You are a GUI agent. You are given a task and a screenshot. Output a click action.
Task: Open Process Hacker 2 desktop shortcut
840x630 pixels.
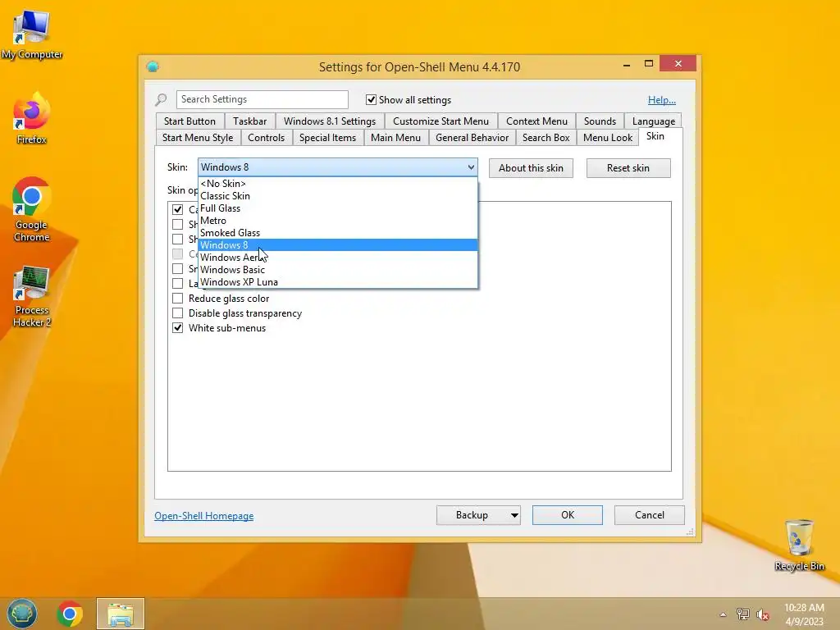[32, 295]
